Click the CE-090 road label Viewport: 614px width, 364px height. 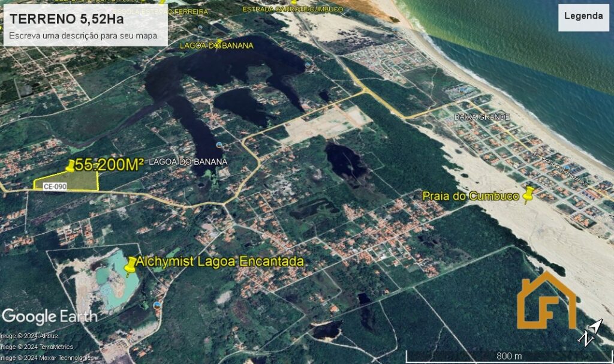pyautogui.click(x=55, y=186)
